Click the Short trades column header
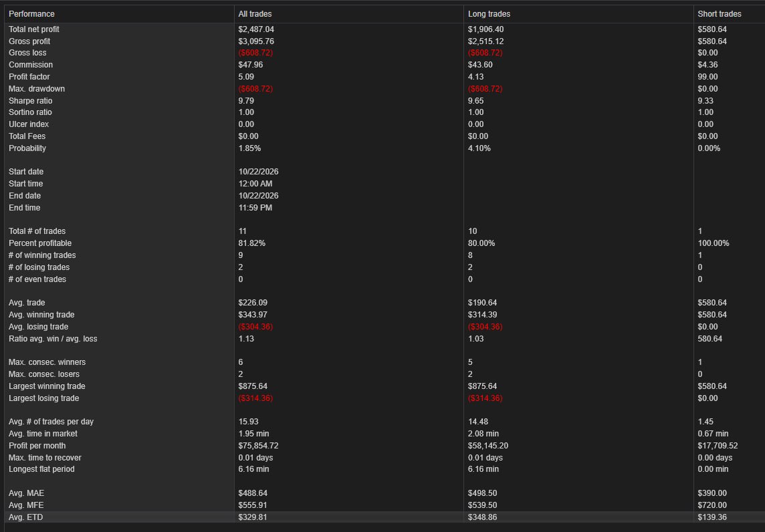Viewport: 765px width, 532px height. pyautogui.click(x=719, y=13)
